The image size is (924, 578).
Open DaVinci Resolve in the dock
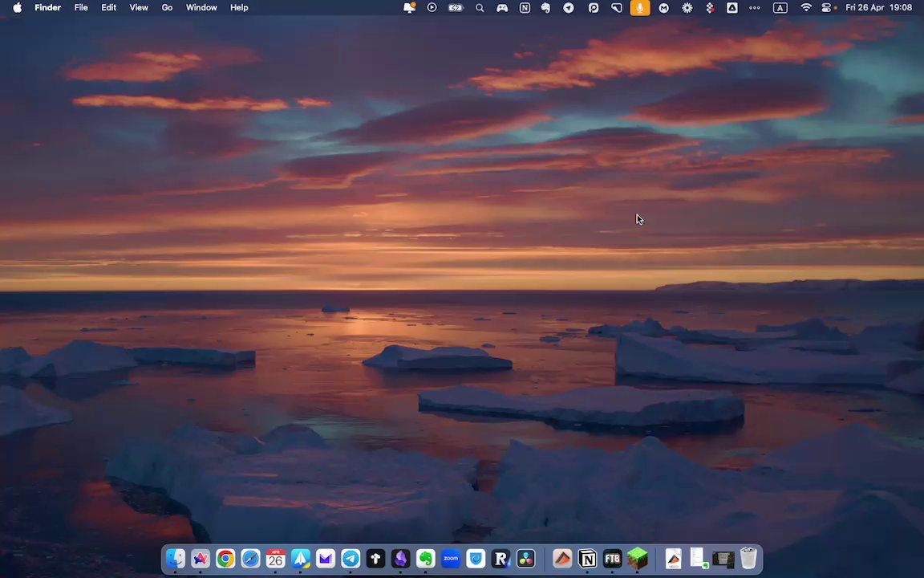pos(526,559)
